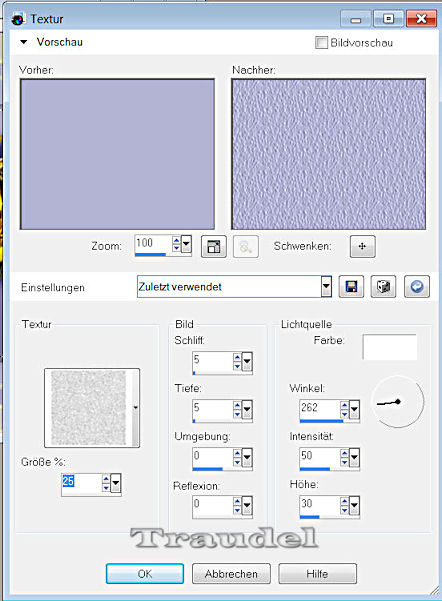Viewport: 442px width, 601px height.
Task: Collapse the Vorschau section triangle
Action: click(24, 42)
